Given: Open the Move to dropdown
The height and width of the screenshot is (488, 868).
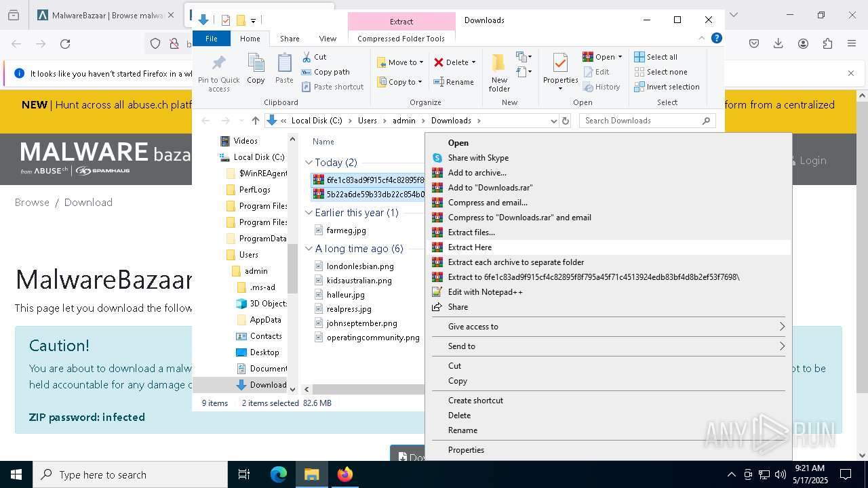Looking at the screenshot, I should tap(400, 62).
